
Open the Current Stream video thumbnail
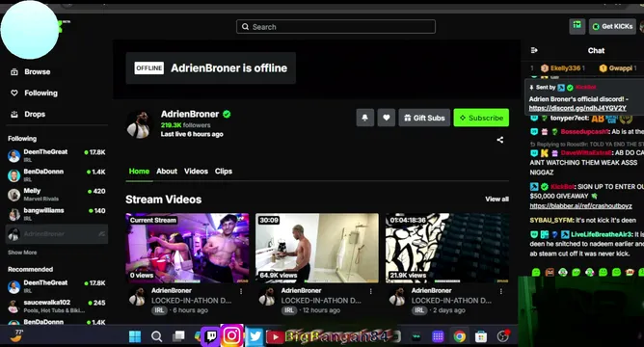[x=187, y=248]
